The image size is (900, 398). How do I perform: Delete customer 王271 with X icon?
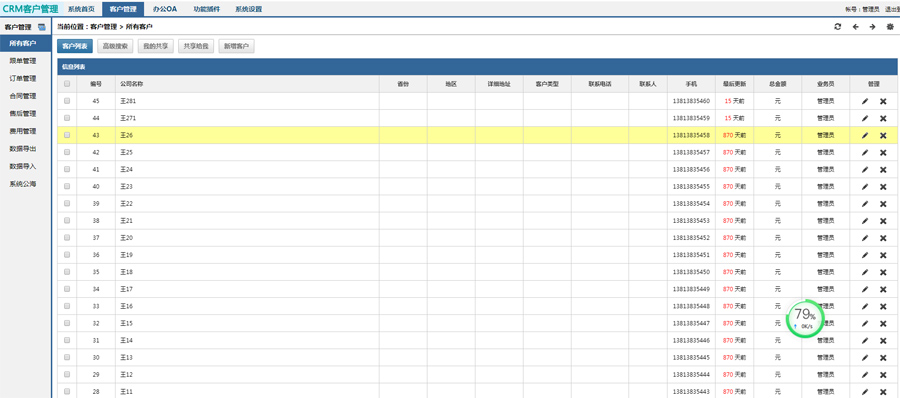(x=883, y=118)
